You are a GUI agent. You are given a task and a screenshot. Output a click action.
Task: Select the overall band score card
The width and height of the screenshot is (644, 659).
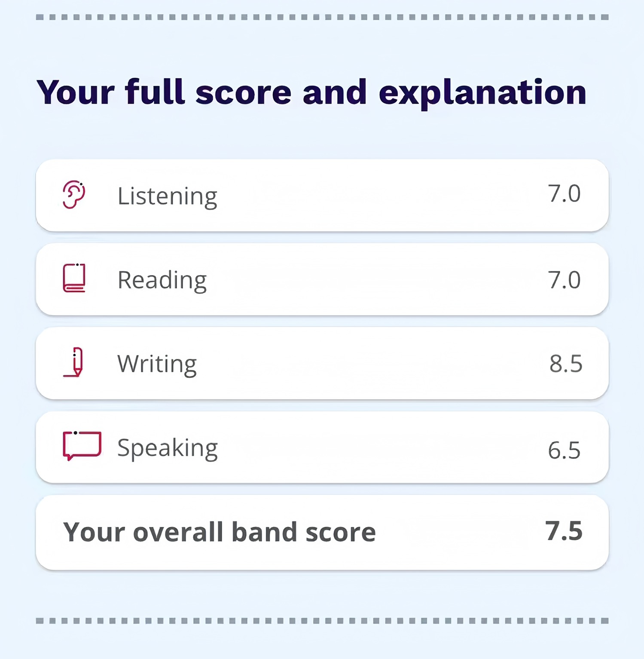[322, 532]
